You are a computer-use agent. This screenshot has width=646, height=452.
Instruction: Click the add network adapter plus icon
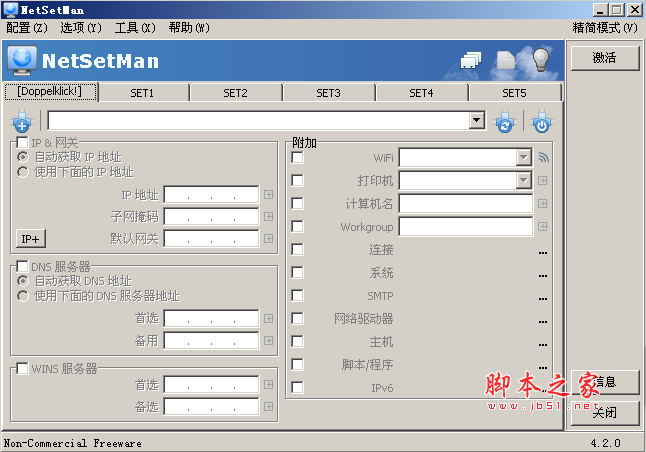(x=22, y=121)
